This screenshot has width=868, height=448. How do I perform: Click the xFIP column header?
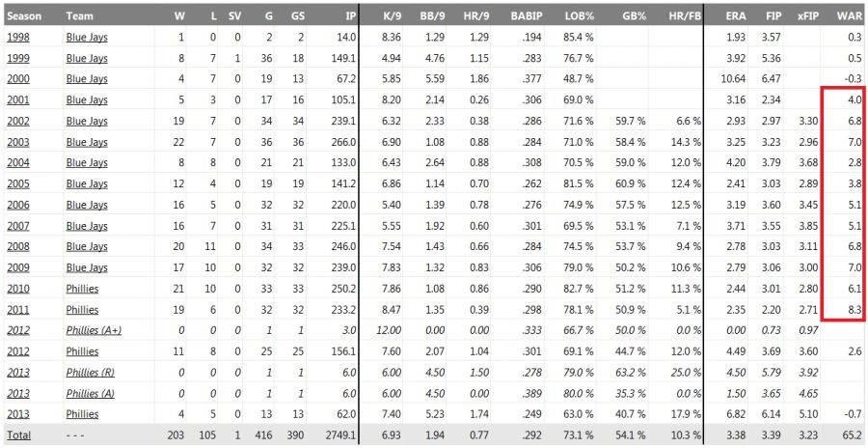tap(808, 16)
